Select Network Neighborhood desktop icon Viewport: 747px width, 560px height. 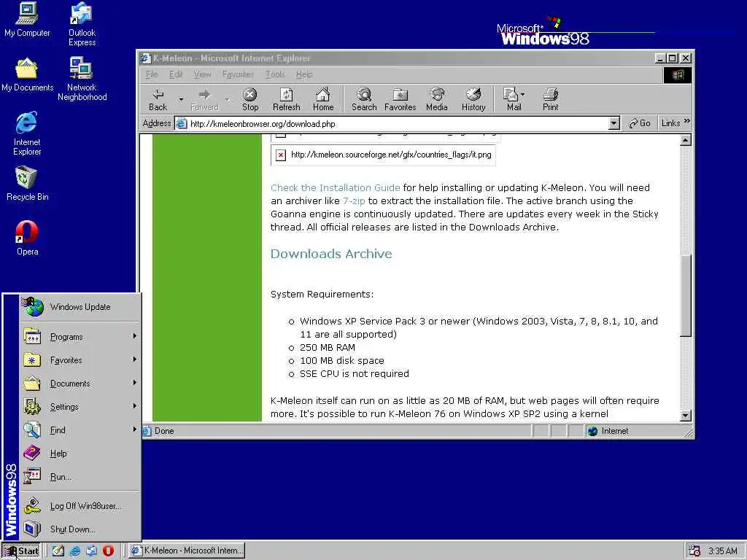(82, 79)
